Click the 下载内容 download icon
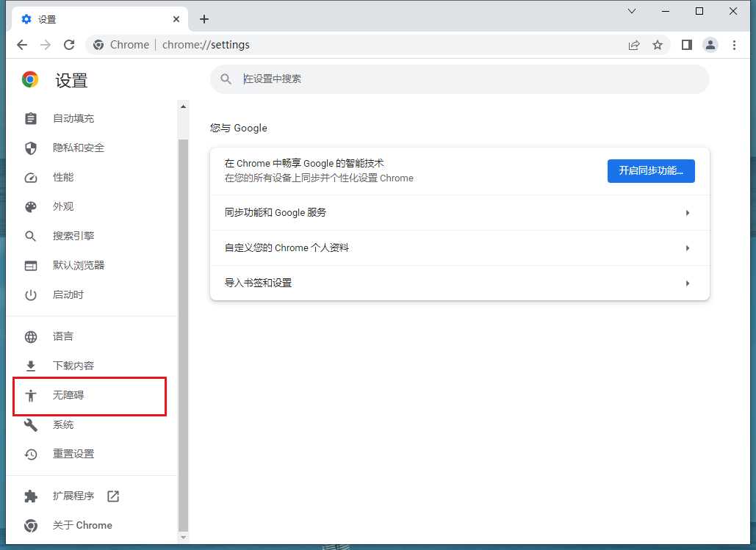756x550 pixels. (31, 366)
